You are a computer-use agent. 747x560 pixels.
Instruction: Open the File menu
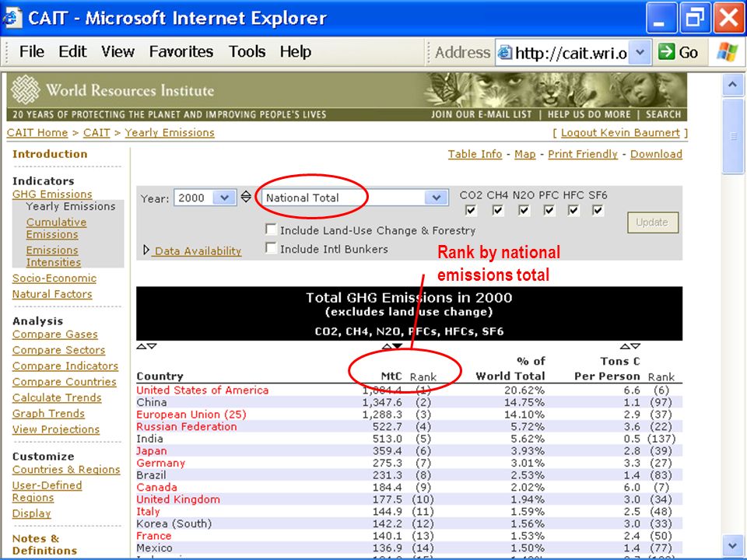click(x=31, y=51)
